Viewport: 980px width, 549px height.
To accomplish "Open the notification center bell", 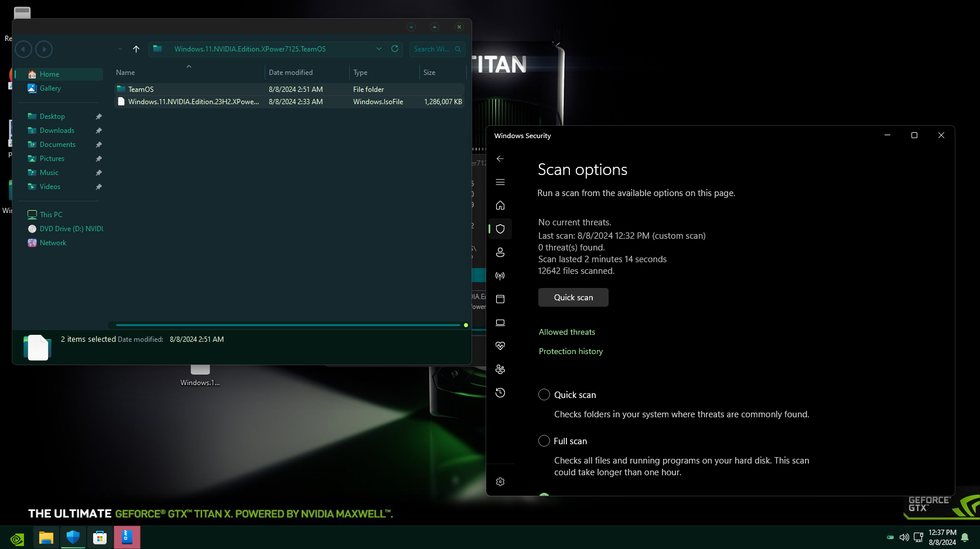I will [x=965, y=537].
